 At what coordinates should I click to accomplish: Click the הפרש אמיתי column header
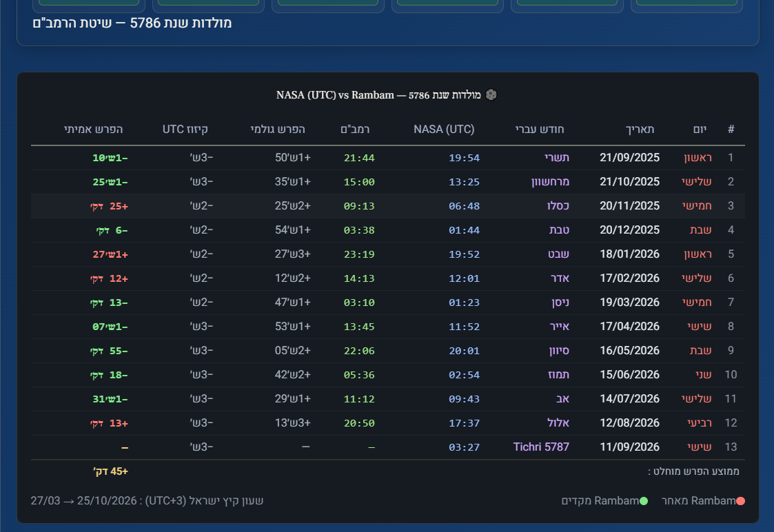[93, 130]
